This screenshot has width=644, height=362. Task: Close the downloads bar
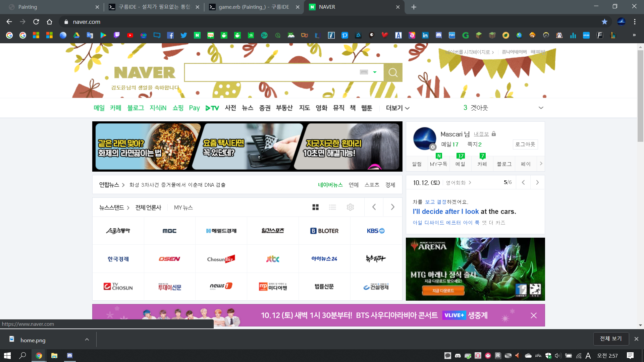pos(636,339)
